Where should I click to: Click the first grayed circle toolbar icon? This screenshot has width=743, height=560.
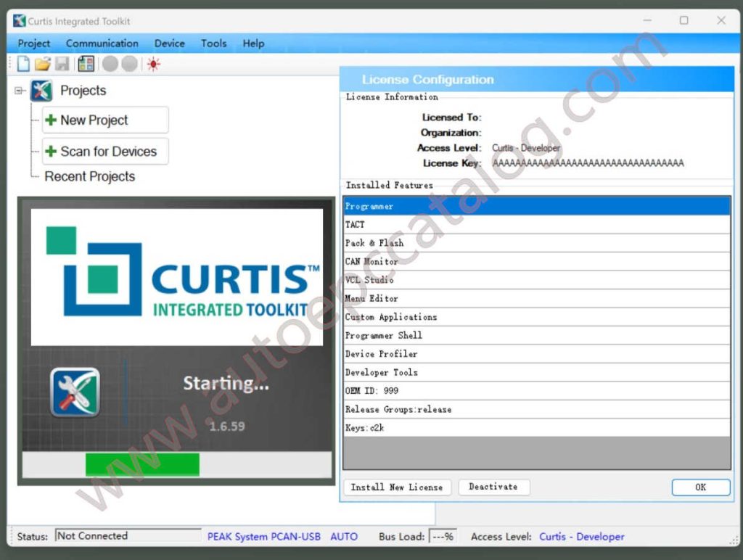tap(110, 64)
